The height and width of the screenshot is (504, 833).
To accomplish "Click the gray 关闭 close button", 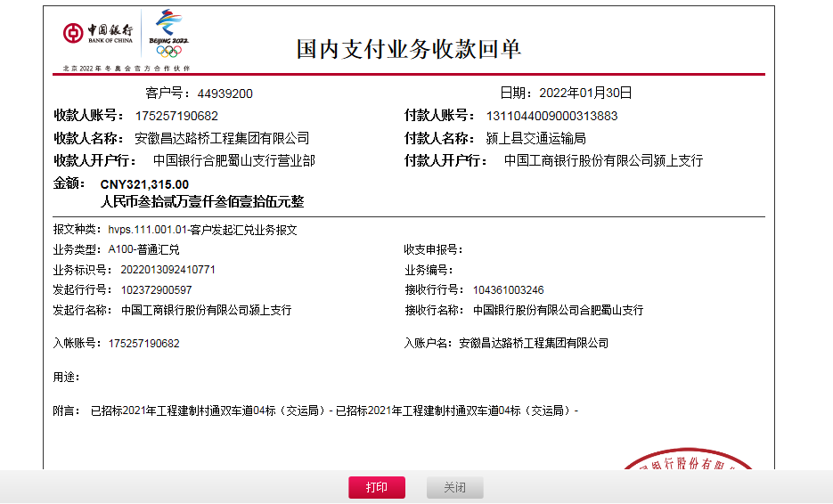I will click(x=454, y=487).
